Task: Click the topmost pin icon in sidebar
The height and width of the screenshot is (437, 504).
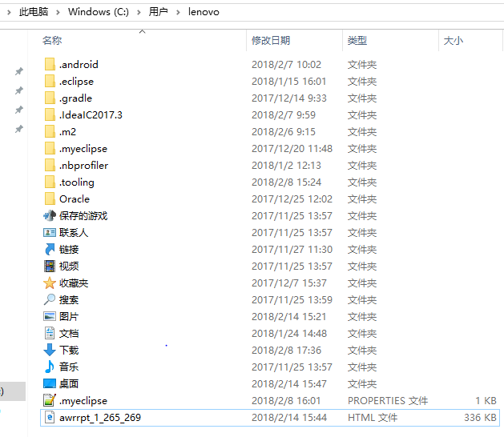Action: pyautogui.click(x=19, y=71)
